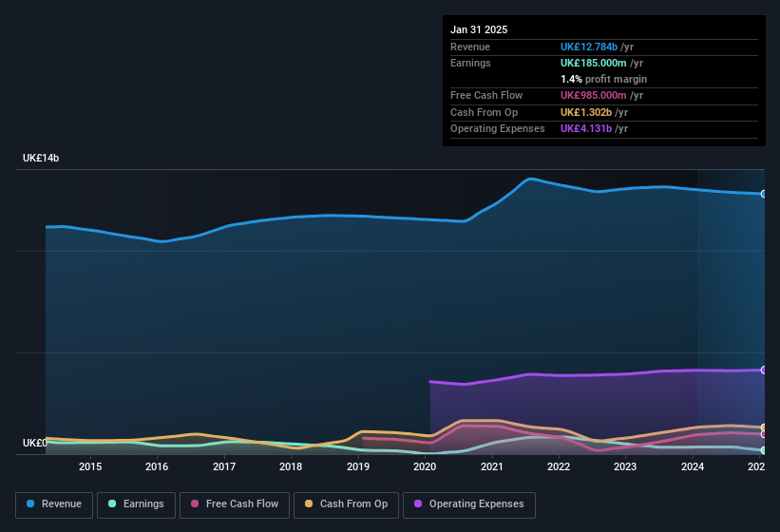Toggle Cash From Op legend button
This screenshot has height=532, width=780.
pyautogui.click(x=346, y=504)
